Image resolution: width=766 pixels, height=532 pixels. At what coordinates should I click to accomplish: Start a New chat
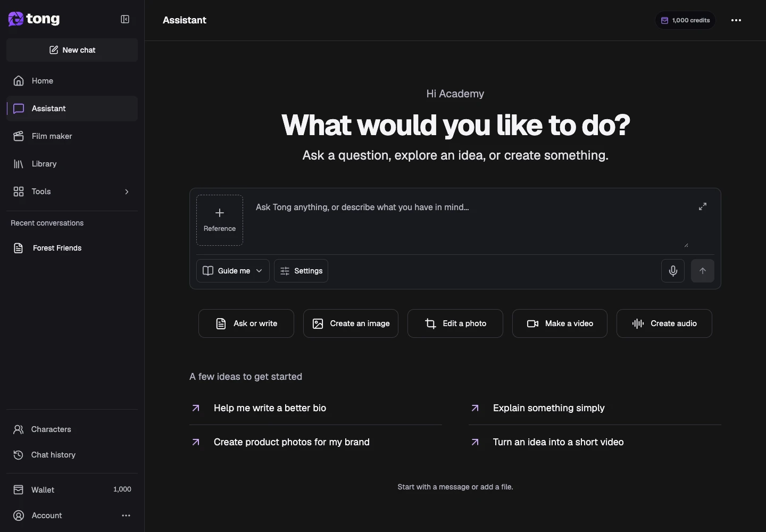tap(72, 50)
